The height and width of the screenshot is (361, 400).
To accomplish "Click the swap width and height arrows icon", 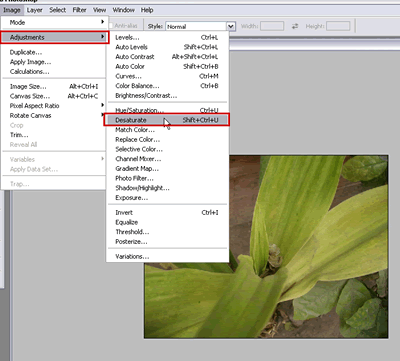I will point(295,26).
